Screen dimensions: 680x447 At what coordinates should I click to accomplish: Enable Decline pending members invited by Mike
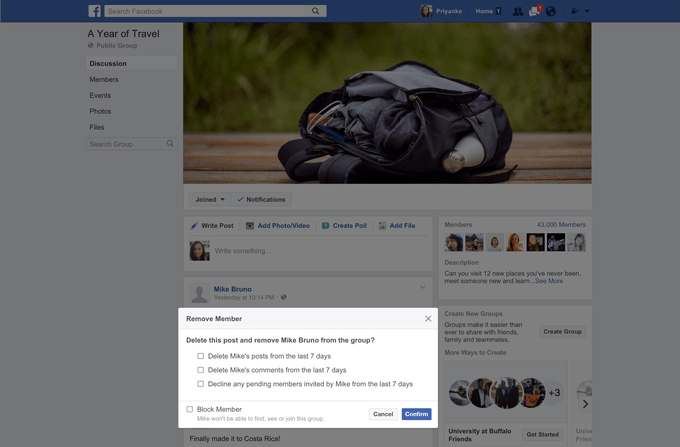coord(201,384)
